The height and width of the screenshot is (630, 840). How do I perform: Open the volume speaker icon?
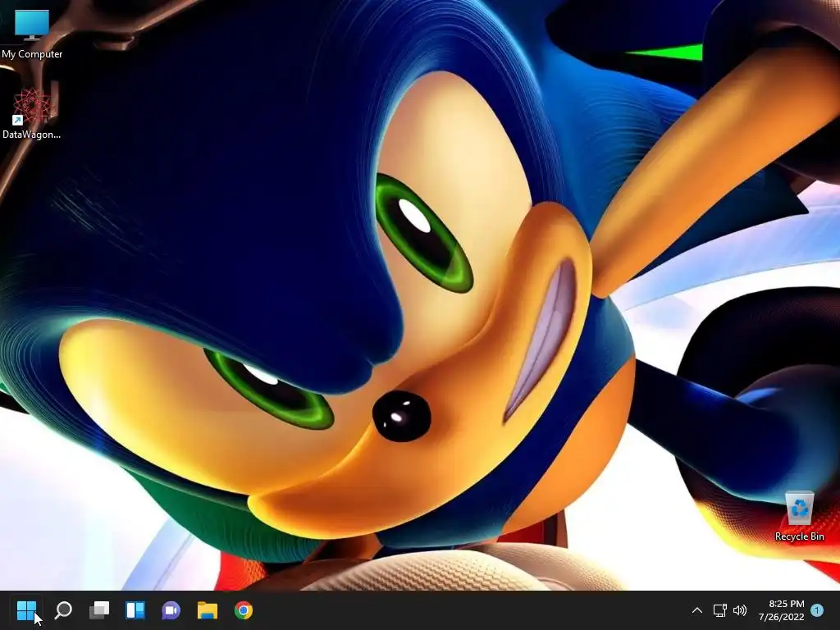point(740,609)
